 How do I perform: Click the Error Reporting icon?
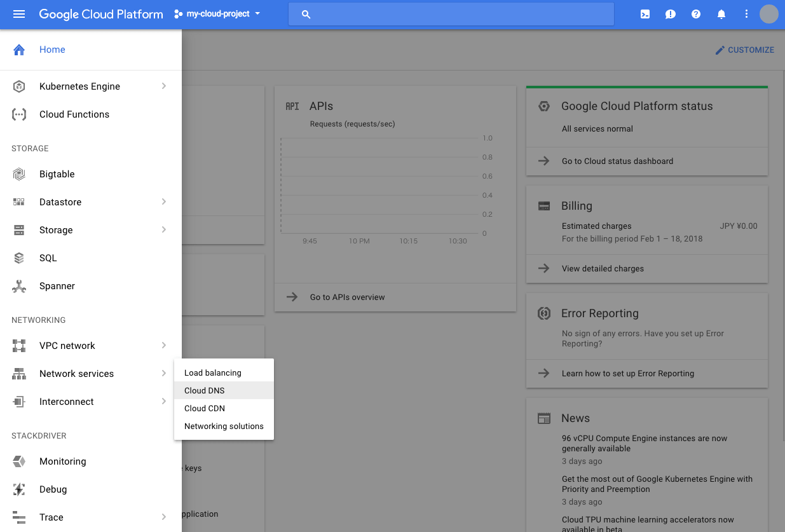pos(543,313)
